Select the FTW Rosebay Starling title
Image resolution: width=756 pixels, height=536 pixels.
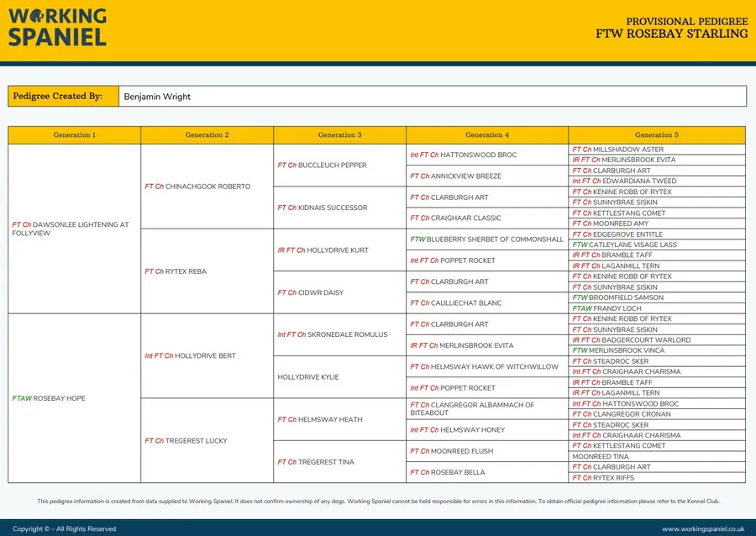pos(671,34)
